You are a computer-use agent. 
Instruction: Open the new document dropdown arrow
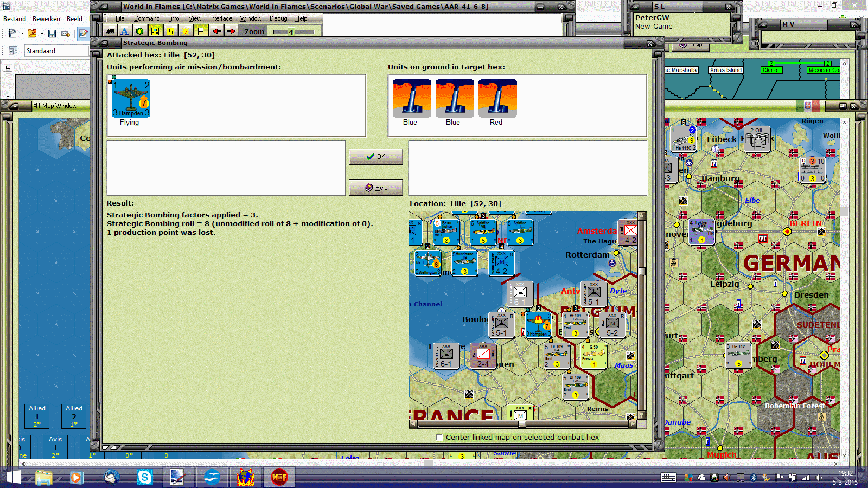click(x=22, y=34)
